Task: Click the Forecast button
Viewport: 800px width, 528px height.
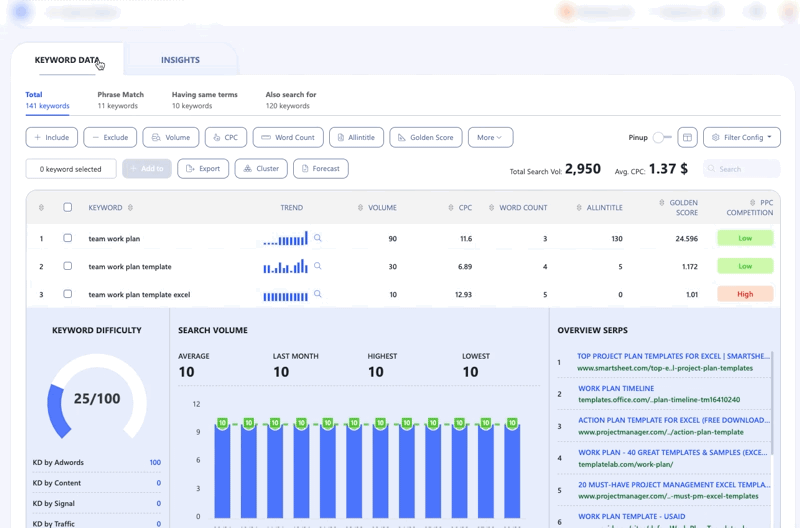Action: [x=321, y=168]
